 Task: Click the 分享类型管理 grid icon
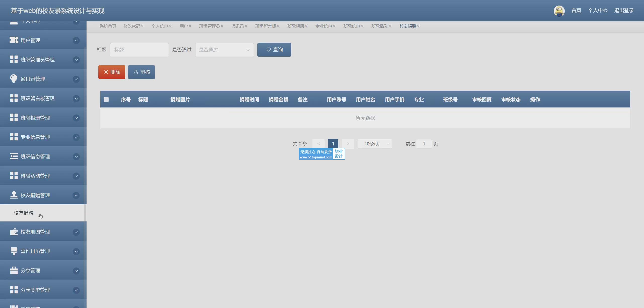click(x=14, y=290)
